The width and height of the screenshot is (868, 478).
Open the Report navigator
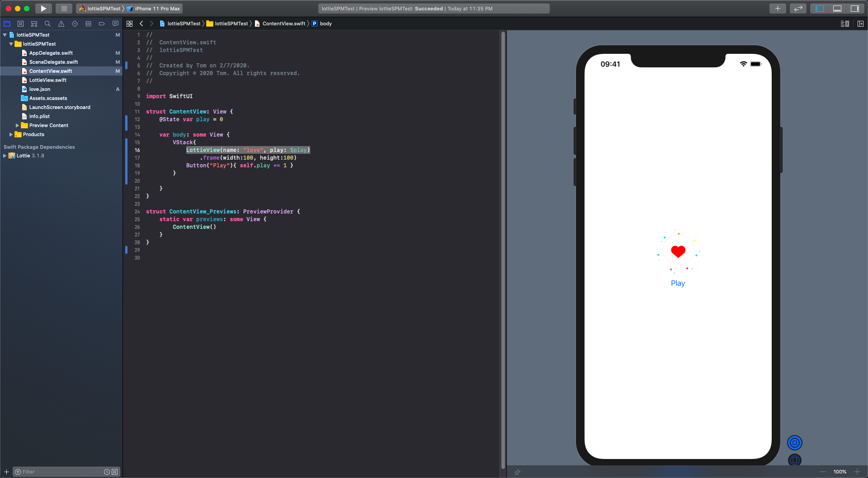click(x=115, y=24)
